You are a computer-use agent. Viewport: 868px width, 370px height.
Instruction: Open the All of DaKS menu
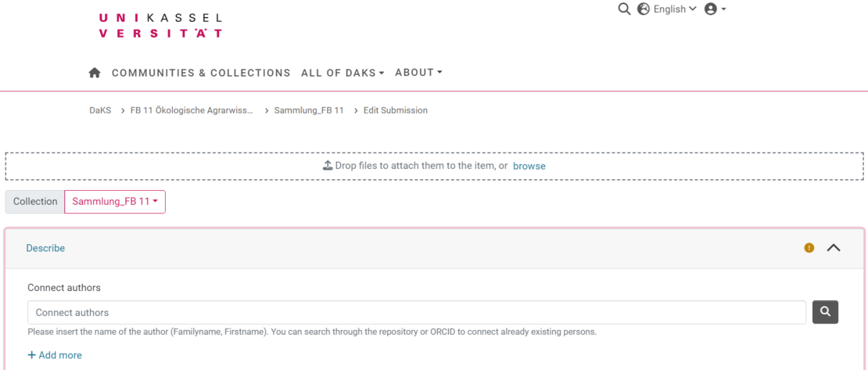[343, 73]
